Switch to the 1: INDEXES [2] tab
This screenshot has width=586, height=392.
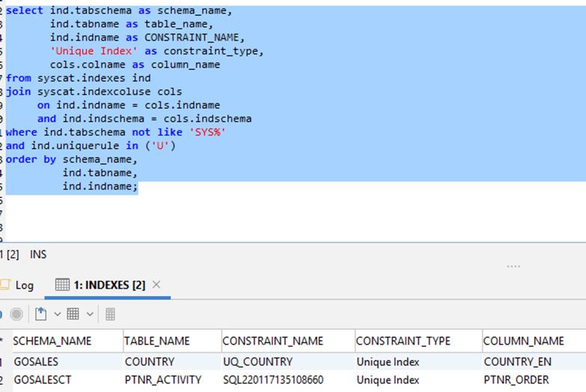pyautogui.click(x=109, y=285)
